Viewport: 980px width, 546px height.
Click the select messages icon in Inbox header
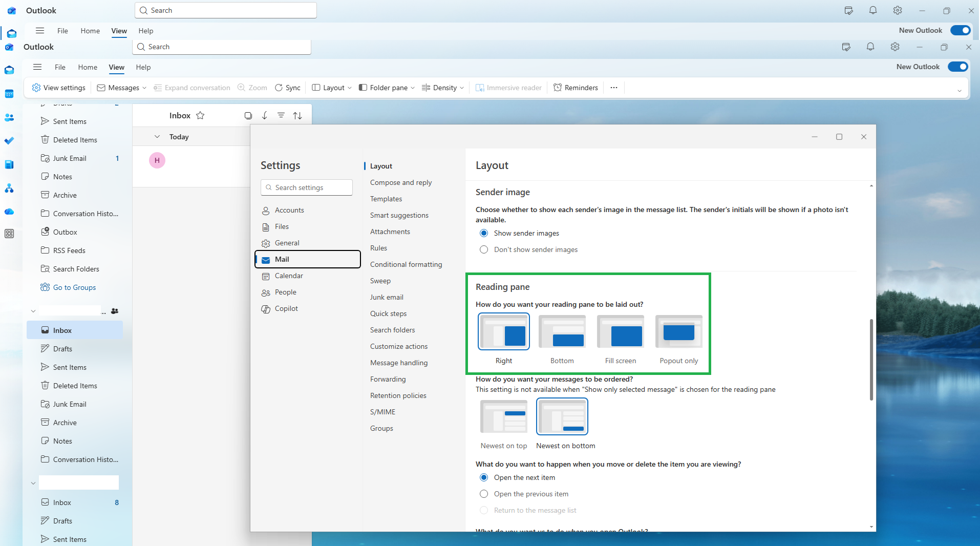[248, 116]
